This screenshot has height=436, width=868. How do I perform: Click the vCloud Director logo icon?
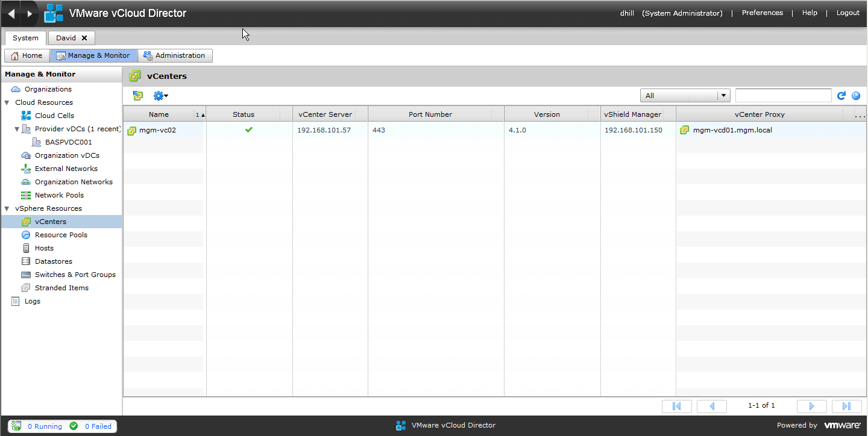coord(54,13)
